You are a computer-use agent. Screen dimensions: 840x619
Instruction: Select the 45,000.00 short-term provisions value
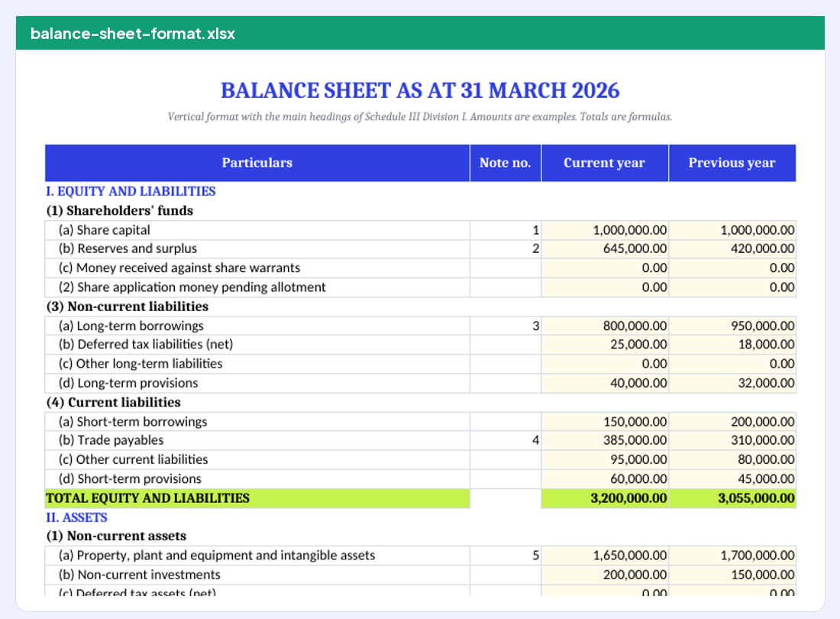pos(732,479)
